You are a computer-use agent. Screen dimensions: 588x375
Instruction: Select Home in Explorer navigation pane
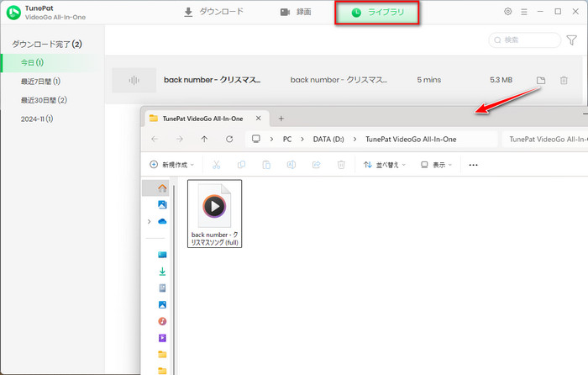point(162,188)
